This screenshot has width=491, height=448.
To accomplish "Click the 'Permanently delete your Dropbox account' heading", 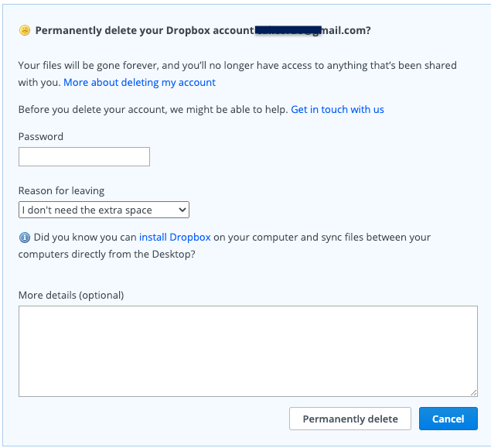I will point(203,30).
